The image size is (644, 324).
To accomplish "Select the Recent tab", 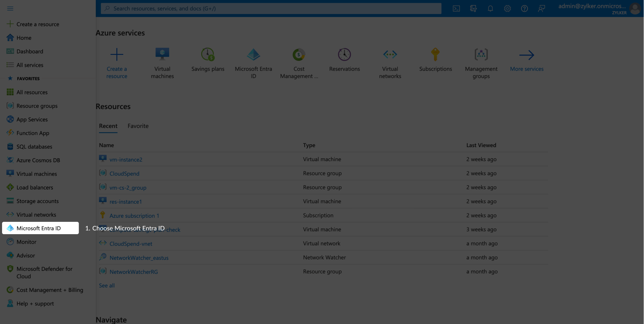I will (108, 126).
